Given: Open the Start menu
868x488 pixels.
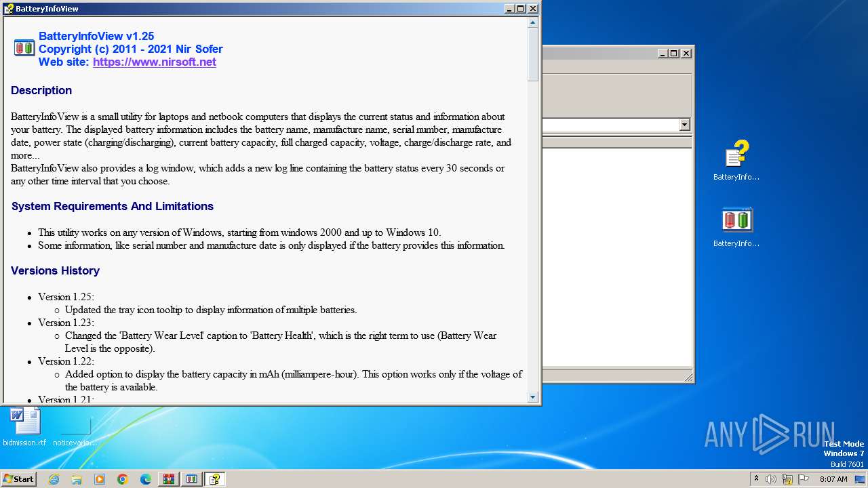Looking at the screenshot, I should pos(19,479).
